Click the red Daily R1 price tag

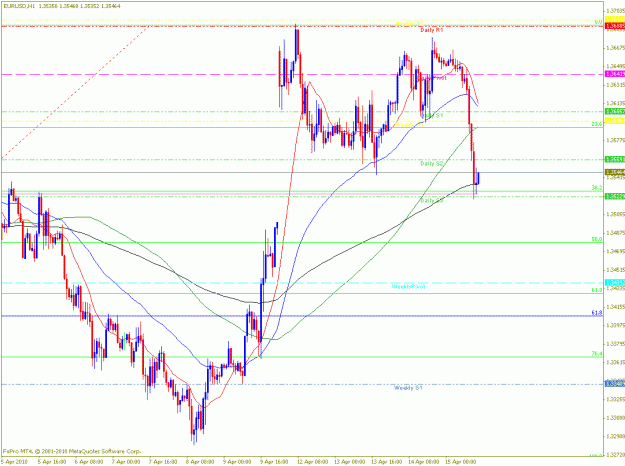615,26
